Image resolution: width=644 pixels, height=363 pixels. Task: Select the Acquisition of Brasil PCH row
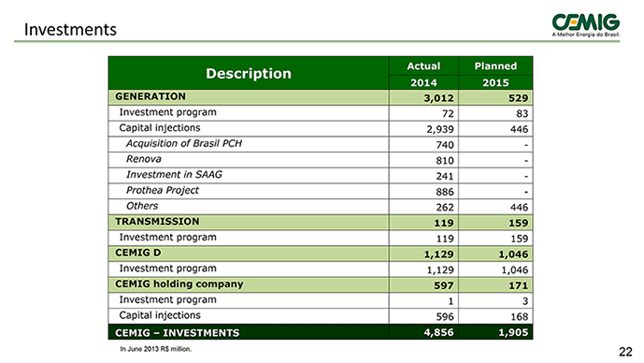click(321, 144)
